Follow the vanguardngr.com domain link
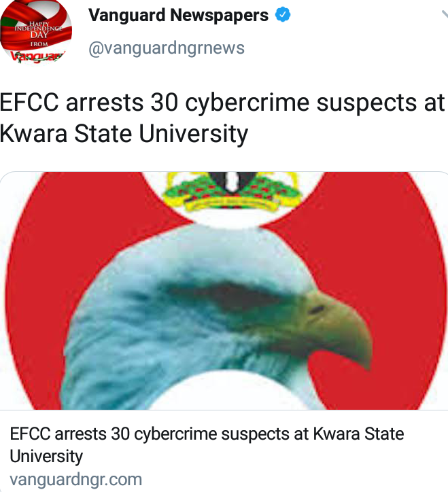This screenshot has height=492, width=448. point(75,480)
